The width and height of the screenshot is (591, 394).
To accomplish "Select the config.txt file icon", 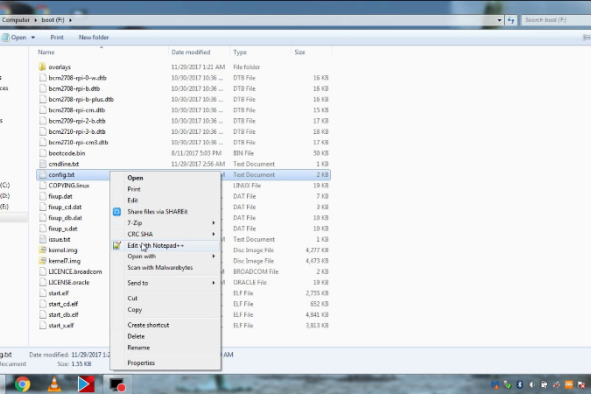I will [43, 175].
